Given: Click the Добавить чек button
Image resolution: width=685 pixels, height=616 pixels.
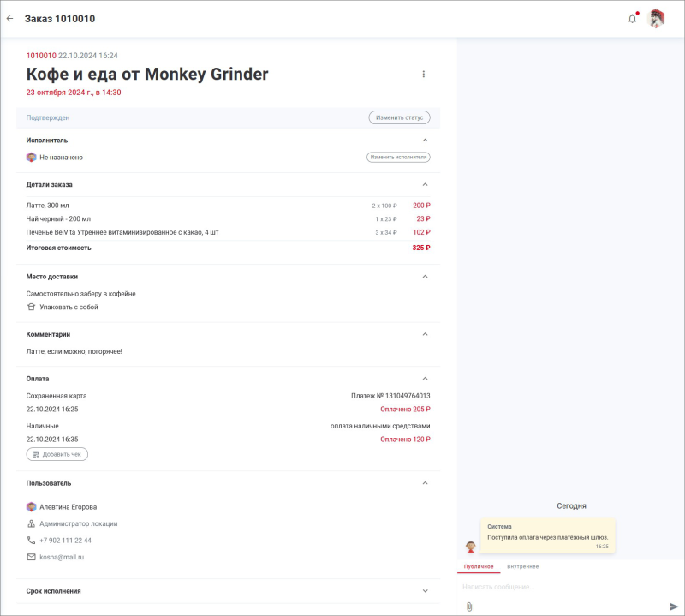Looking at the screenshot, I should (57, 454).
